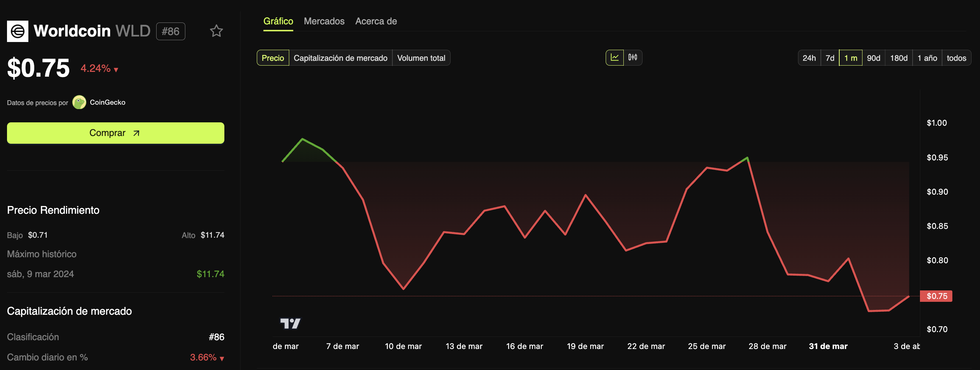Click the TradingView logo on chart
This screenshot has height=370, width=980.
coord(290,324)
